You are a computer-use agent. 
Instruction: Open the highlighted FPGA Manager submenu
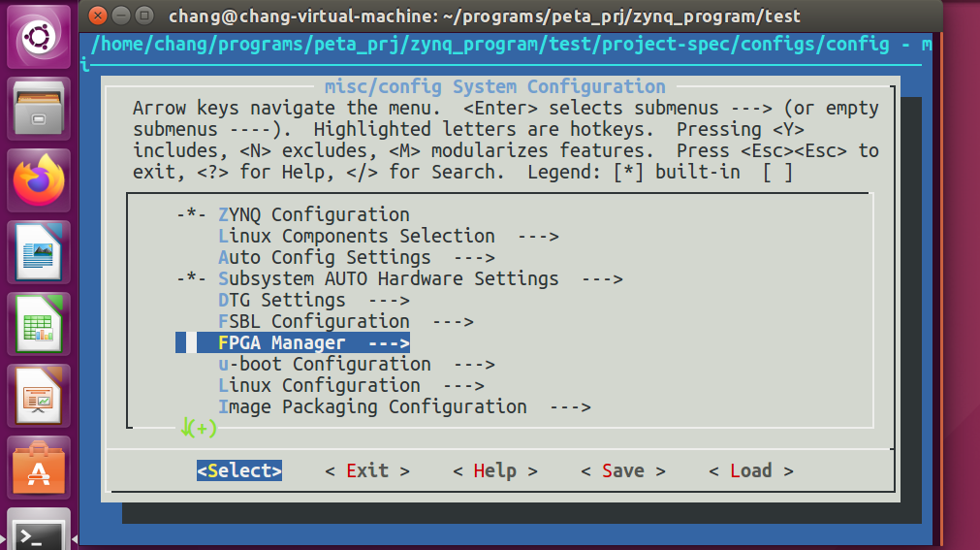pos(293,342)
